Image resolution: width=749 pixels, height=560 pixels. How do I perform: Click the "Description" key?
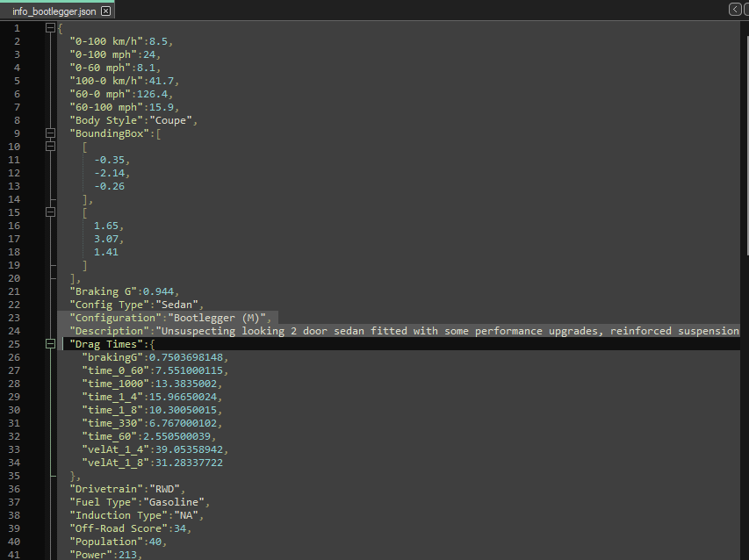[110, 331]
